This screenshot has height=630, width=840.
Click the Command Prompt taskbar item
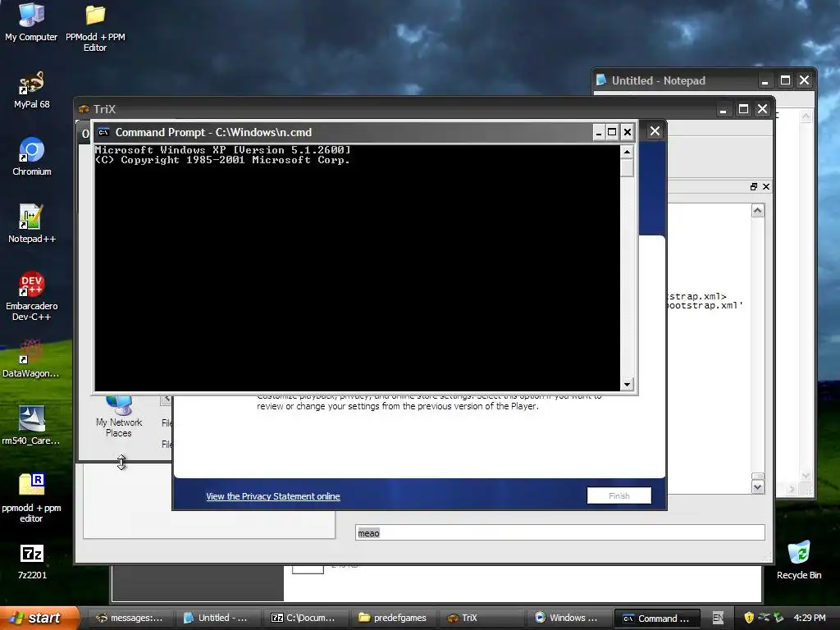click(x=657, y=619)
